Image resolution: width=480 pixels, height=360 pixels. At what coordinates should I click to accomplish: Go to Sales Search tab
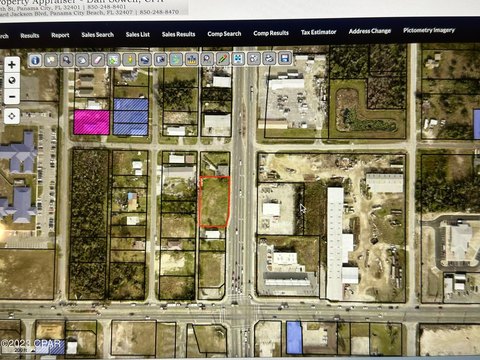[98, 35]
